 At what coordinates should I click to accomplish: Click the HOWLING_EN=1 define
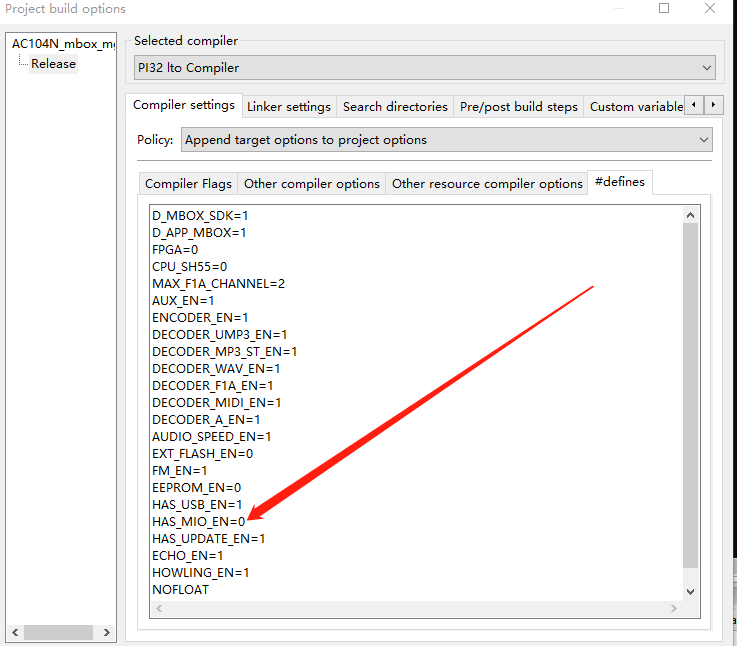point(200,573)
